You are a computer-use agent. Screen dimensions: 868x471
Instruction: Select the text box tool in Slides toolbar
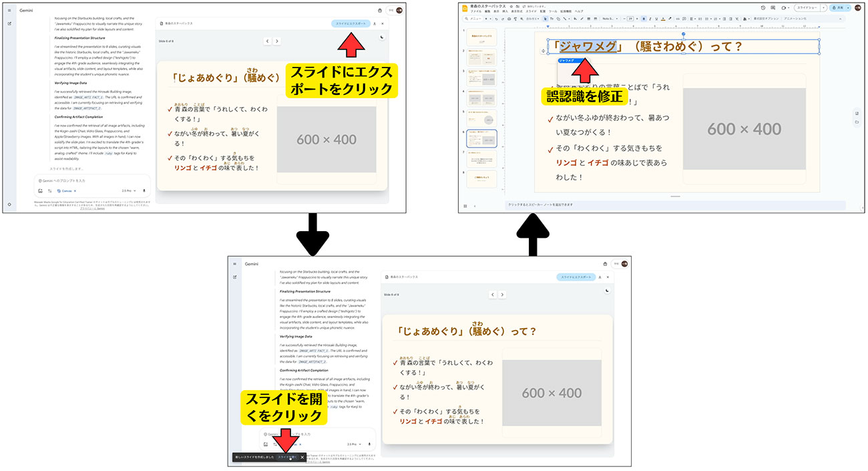coord(552,19)
